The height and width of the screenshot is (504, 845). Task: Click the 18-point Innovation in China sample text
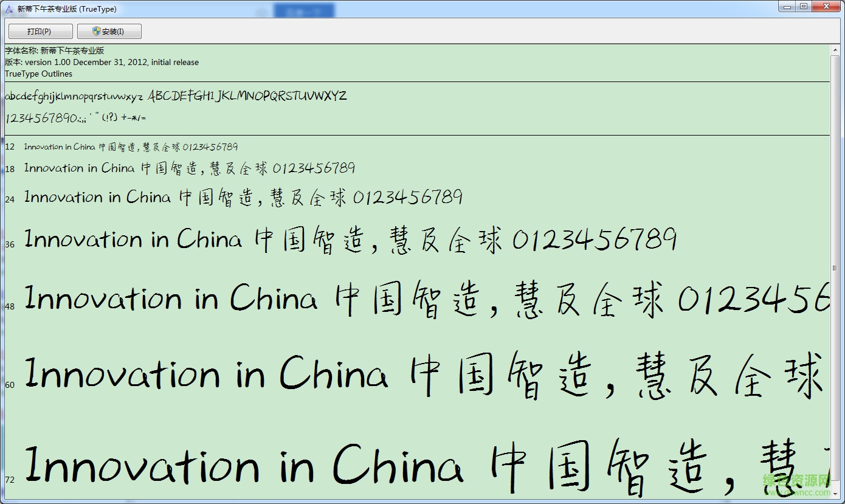click(190, 168)
